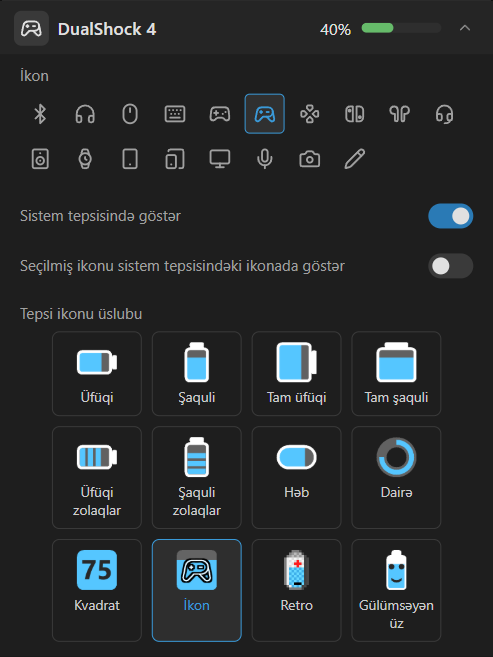Pick the Gülümsəyən üz style
The width and height of the screenshot is (493, 657).
pyautogui.click(x=396, y=590)
